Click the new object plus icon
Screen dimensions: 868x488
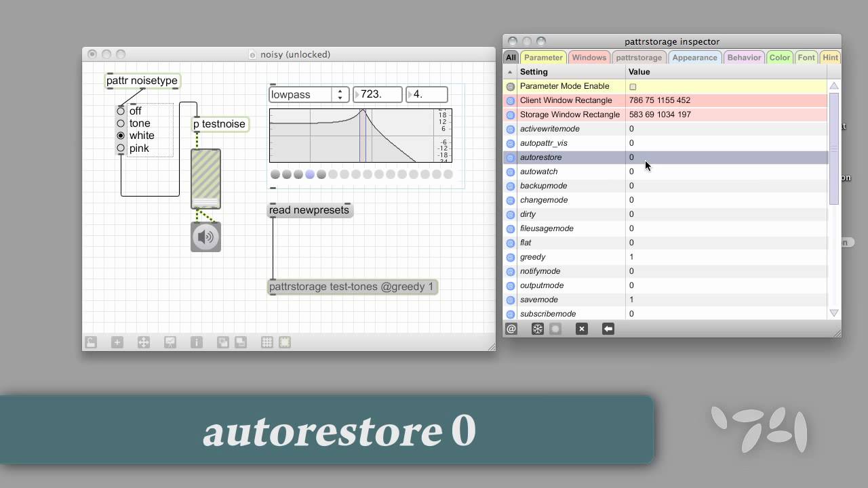(x=117, y=343)
